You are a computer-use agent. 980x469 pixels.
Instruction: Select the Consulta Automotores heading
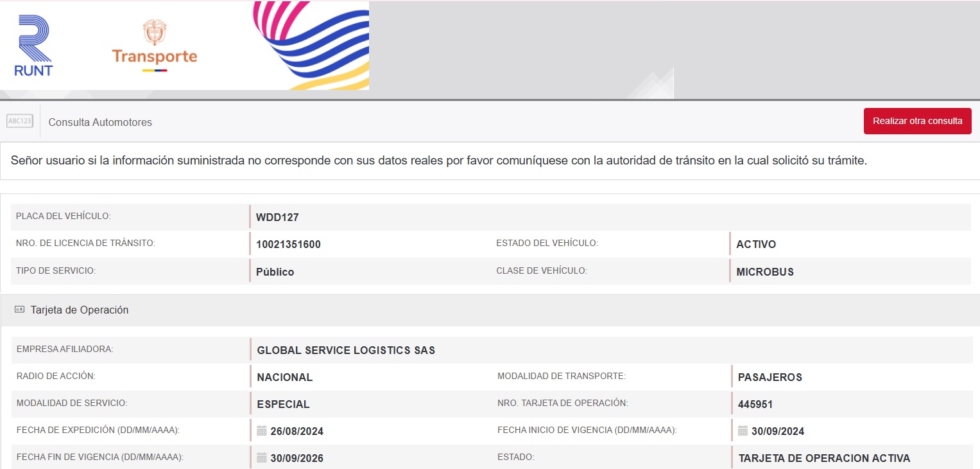100,122
